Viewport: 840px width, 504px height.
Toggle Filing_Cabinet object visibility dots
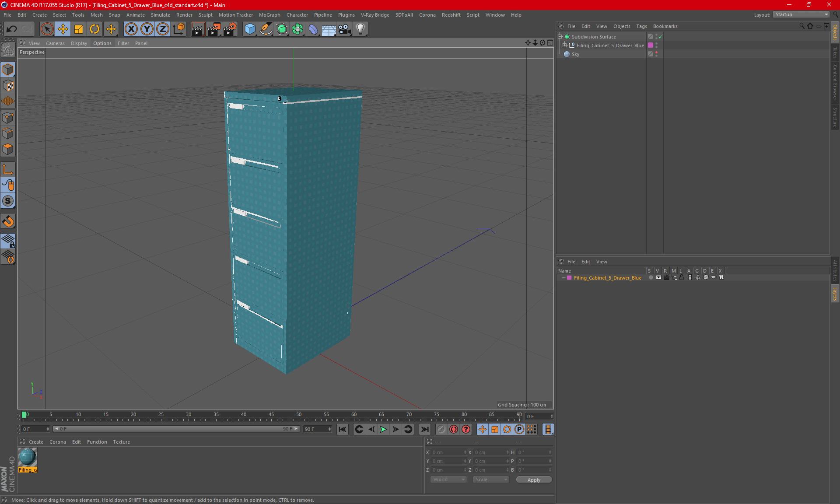coord(656,45)
